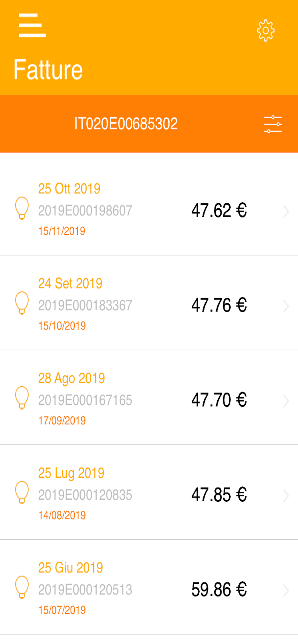Tap the bulb icon for 25 Ott 2019

[x=22, y=208]
